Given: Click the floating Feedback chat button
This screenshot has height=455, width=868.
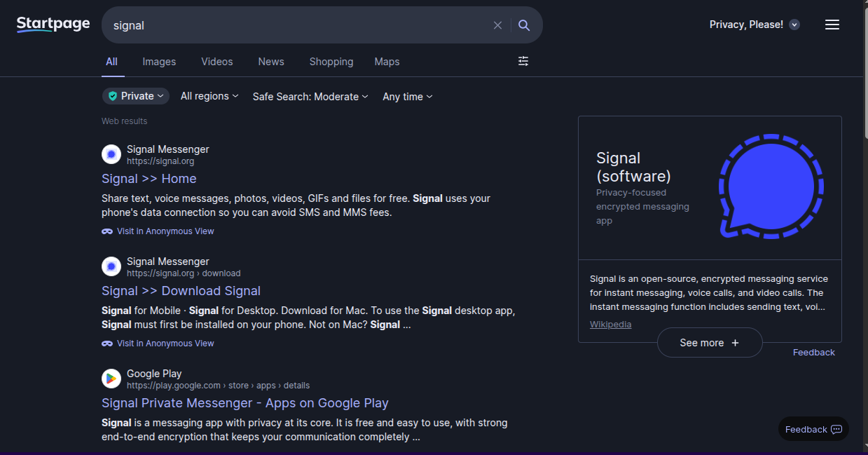Looking at the screenshot, I should [x=813, y=429].
